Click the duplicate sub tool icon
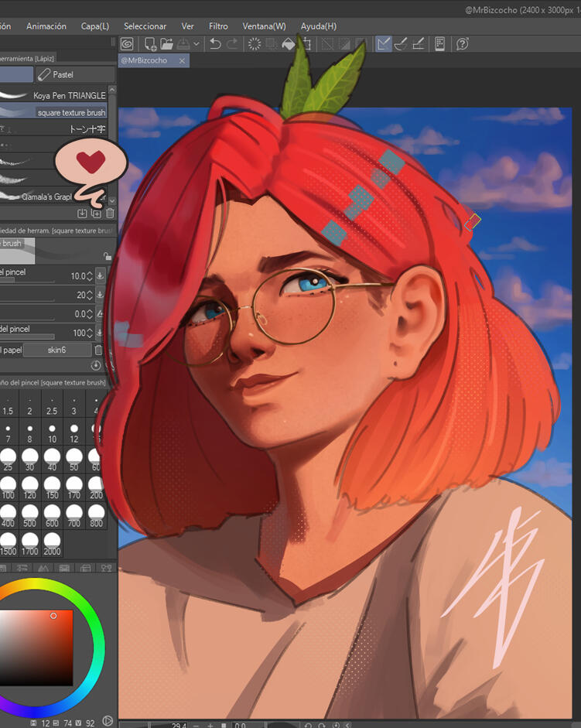This screenshot has height=728, width=581. (96, 213)
